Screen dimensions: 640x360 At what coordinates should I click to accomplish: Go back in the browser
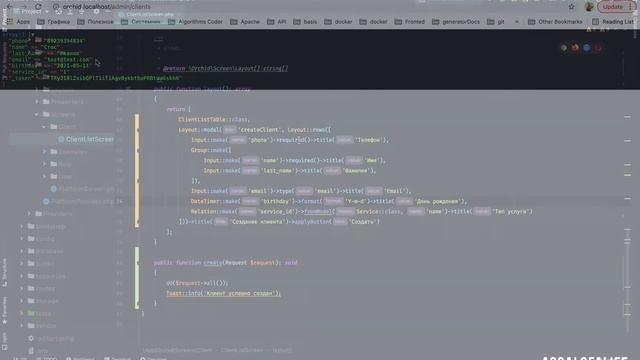click(10, 7)
